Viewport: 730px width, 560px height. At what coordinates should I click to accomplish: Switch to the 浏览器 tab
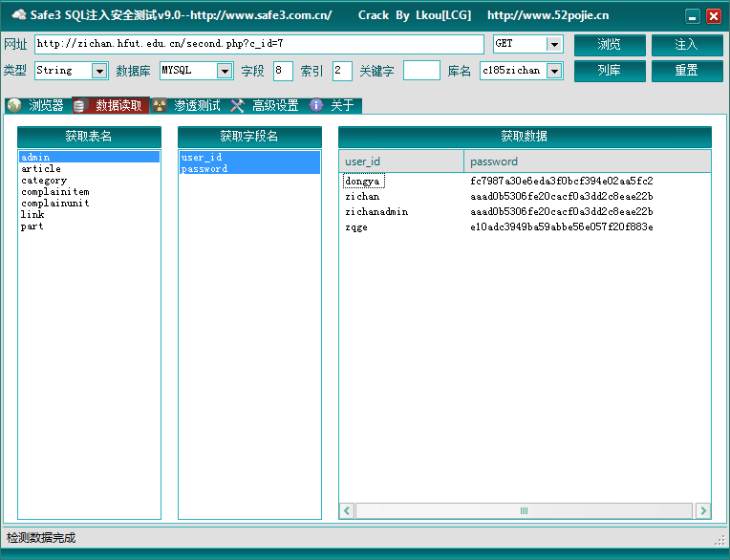click(x=36, y=106)
